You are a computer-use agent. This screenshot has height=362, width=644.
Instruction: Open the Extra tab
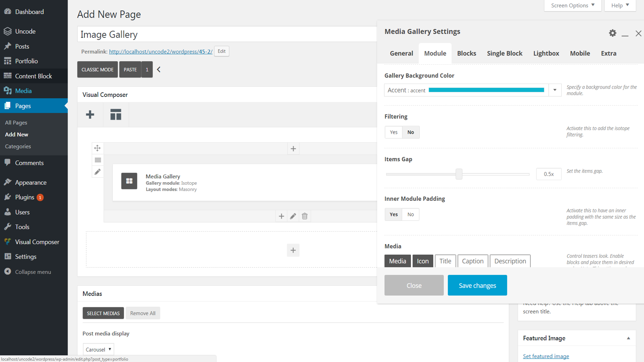pos(609,53)
